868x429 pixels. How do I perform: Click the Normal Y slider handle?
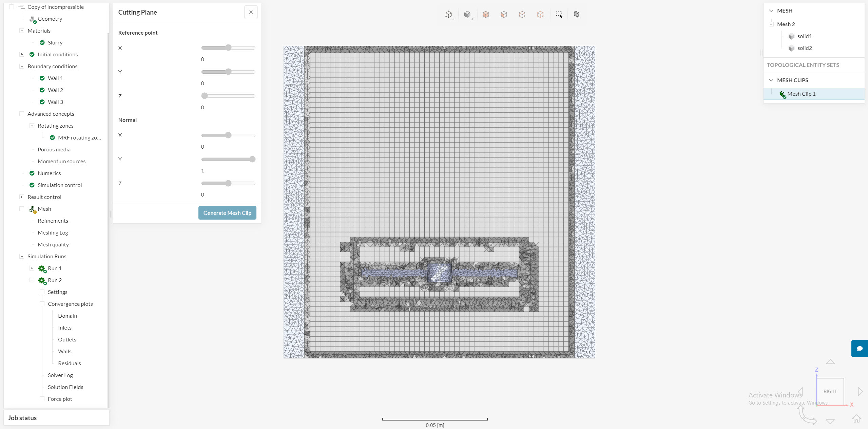point(252,159)
